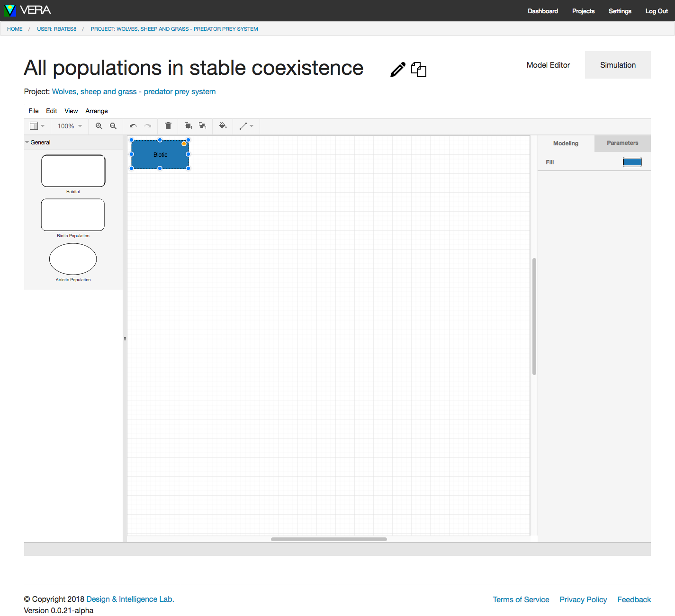Open the Arrange menu
Image resolution: width=675 pixels, height=616 pixels.
click(x=97, y=111)
